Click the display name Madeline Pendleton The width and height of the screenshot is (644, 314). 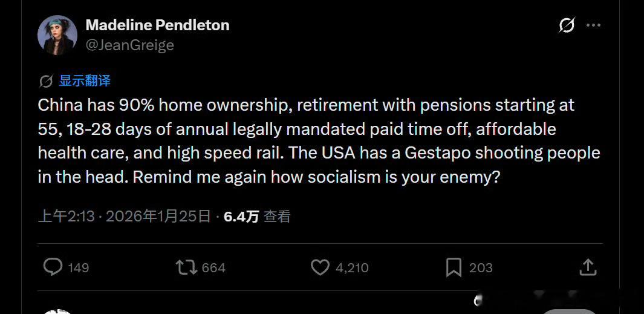(157, 25)
